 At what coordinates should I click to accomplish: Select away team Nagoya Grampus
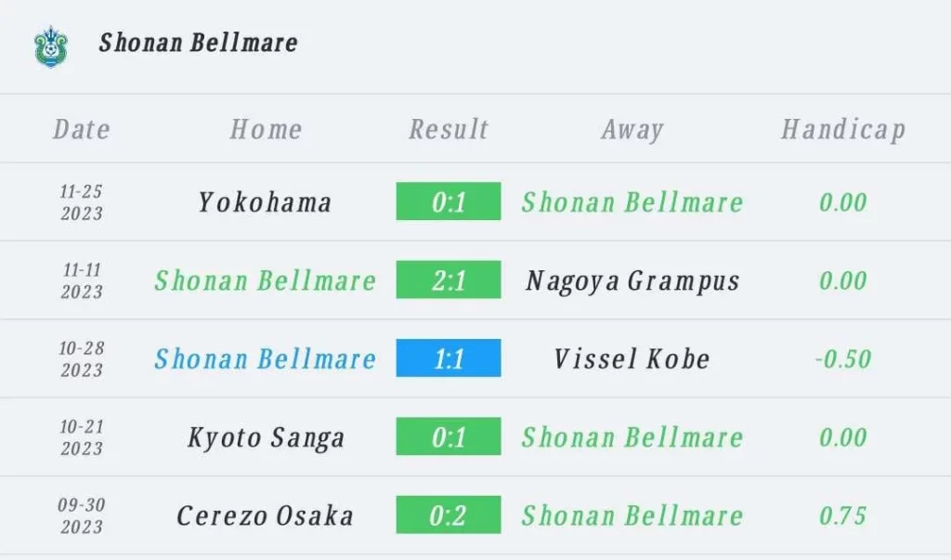632,281
